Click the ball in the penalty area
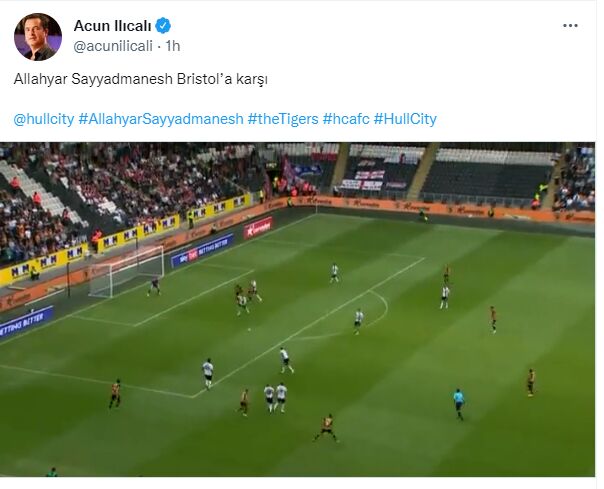 (249, 329)
